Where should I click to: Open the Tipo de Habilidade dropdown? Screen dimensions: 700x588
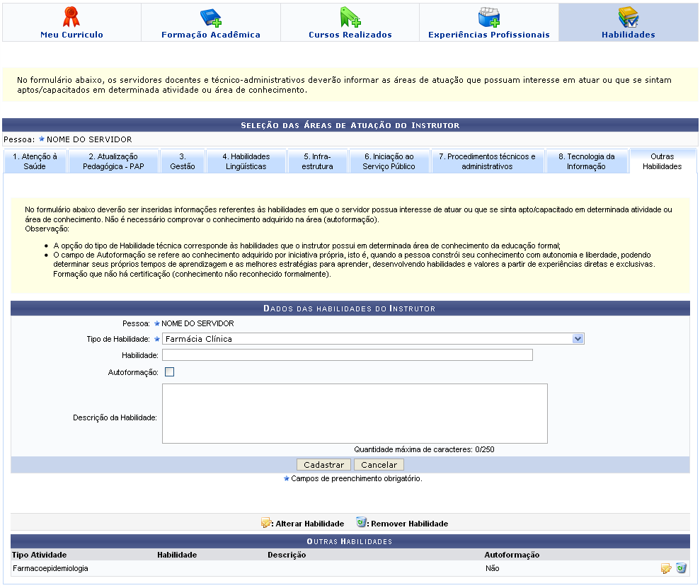pos(373,339)
